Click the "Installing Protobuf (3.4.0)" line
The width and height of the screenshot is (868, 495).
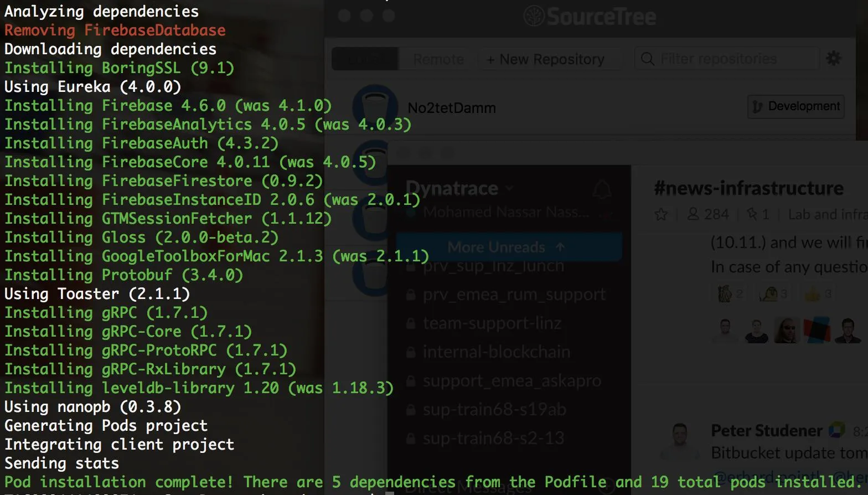(123, 275)
